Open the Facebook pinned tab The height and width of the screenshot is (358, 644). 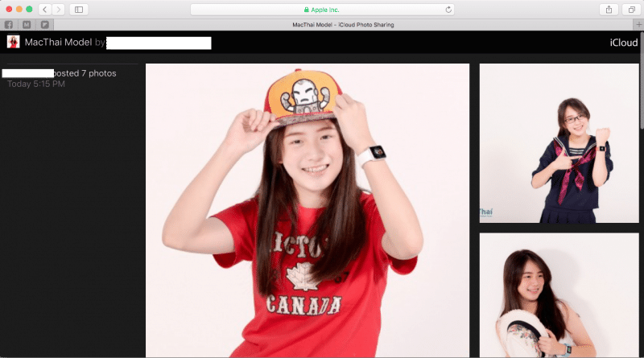point(9,25)
